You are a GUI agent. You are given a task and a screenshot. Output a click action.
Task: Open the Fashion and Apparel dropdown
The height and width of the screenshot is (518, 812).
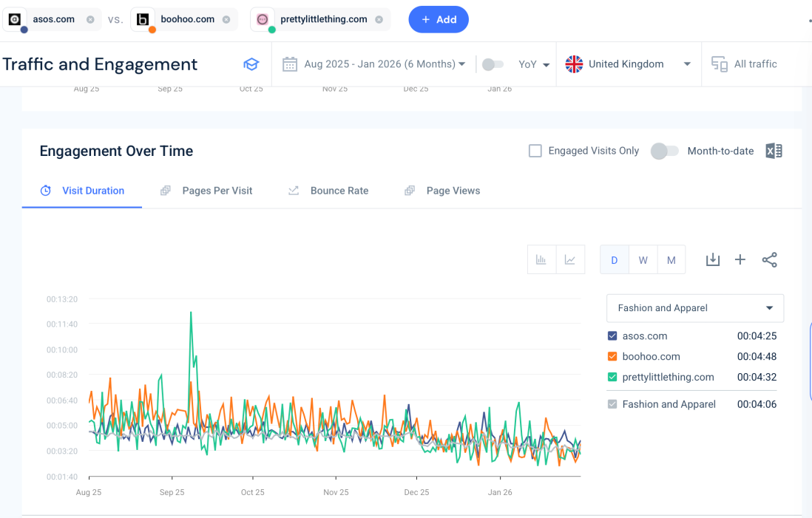[694, 308]
